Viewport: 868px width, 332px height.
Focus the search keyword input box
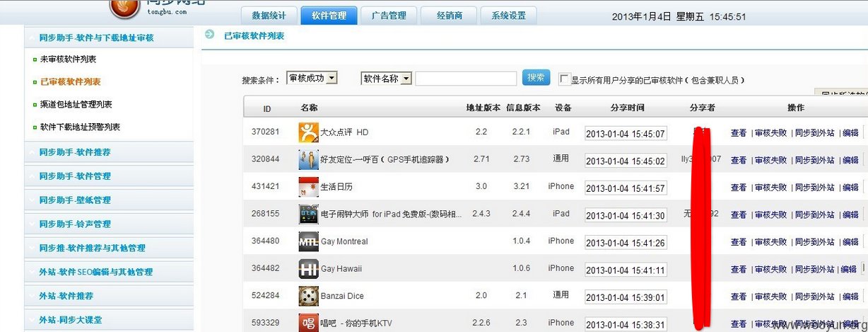pyautogui.click(x=466, y=79)
